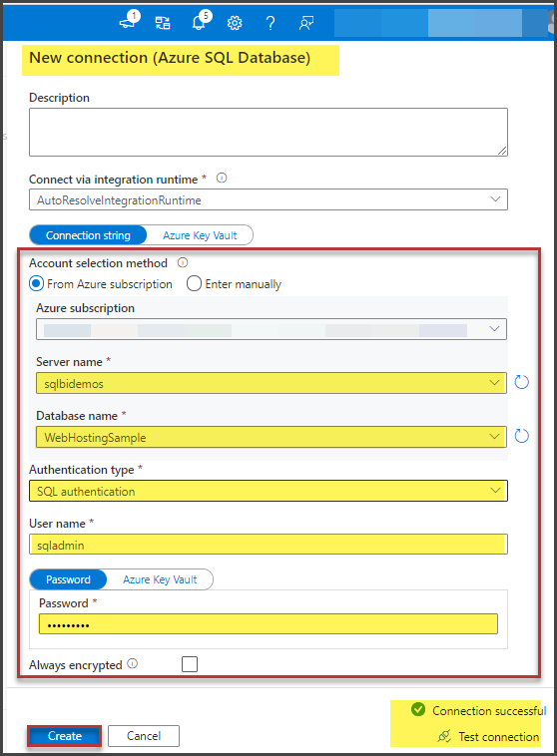Screen dimensions: 557x756
Task: Click the Create button
Action: 64,736
